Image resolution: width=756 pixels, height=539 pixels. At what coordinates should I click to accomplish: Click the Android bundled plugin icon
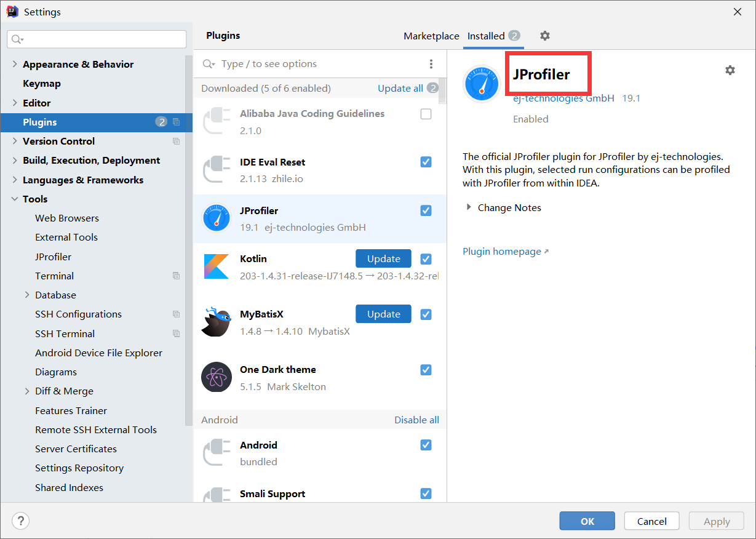coord(216,452)
